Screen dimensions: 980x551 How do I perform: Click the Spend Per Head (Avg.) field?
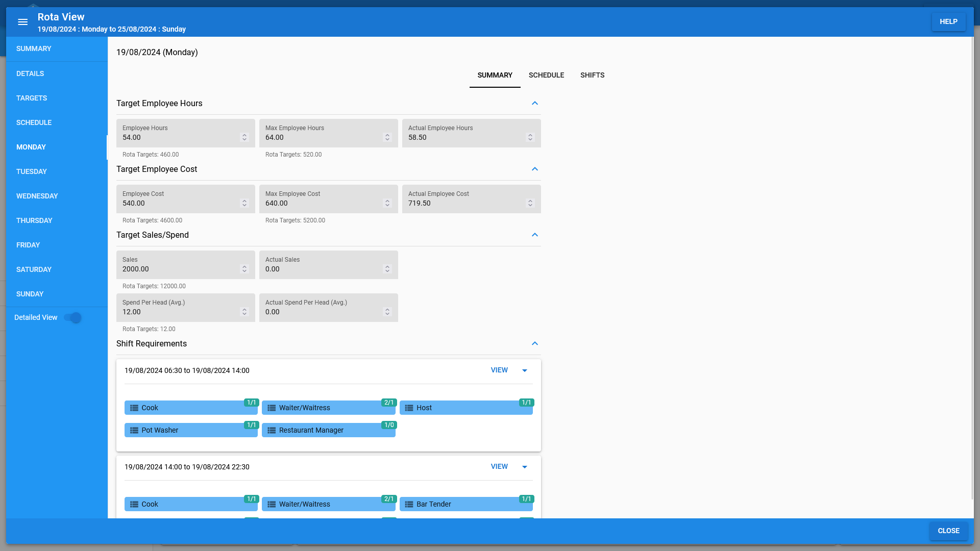tap(186, 308)
